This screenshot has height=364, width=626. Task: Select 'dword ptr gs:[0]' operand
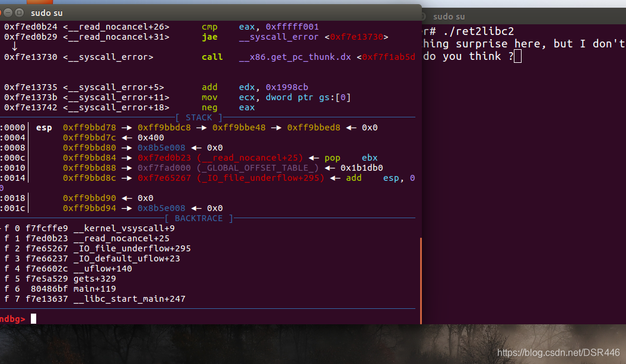308,97
